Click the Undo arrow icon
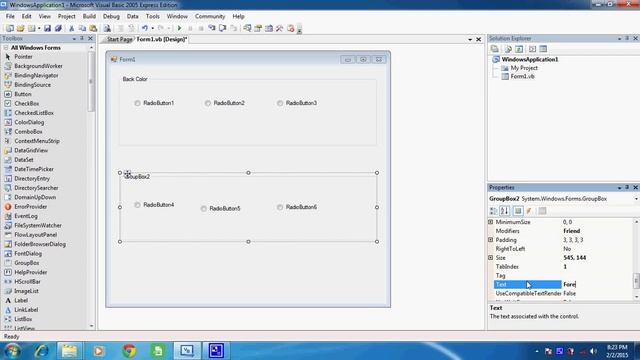This screenshot has width=640, height=360. click(144, 28)
